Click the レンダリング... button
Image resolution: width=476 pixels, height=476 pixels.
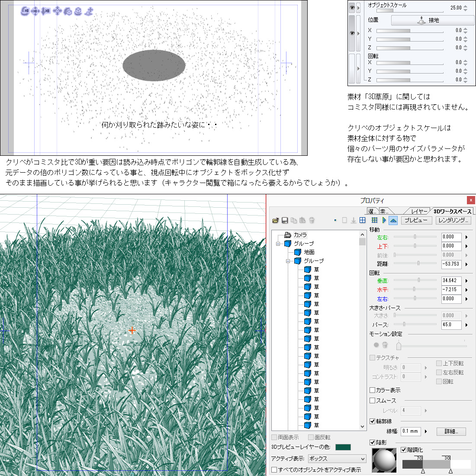tap(453, 220)
